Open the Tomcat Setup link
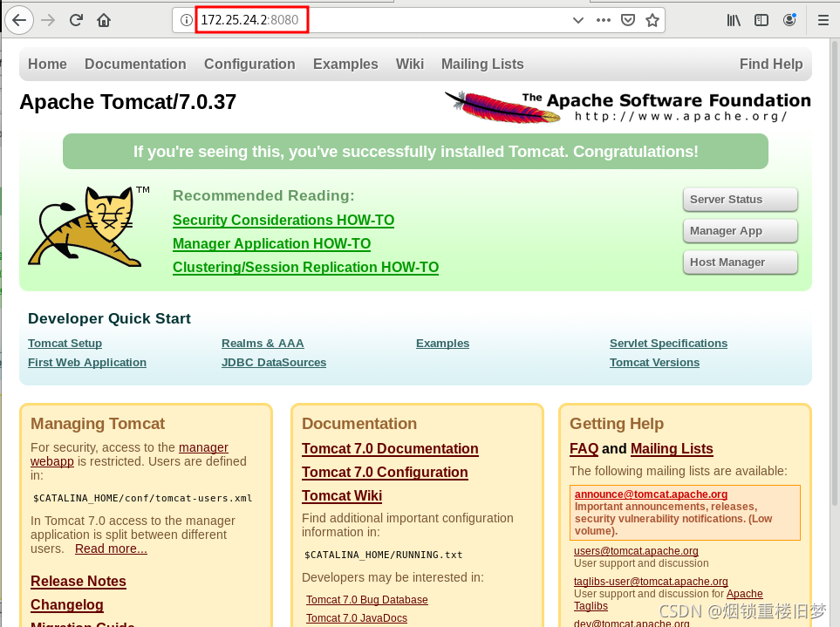This screenshot has width=840, height=627. pos(65,344)
